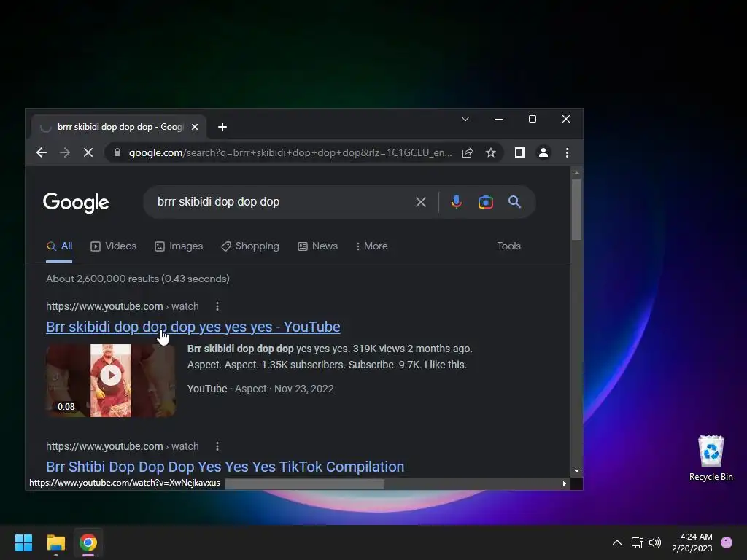Open Chrome three-dot settings menu
Viewport: 747px width, 560px height.
point(567,152)
